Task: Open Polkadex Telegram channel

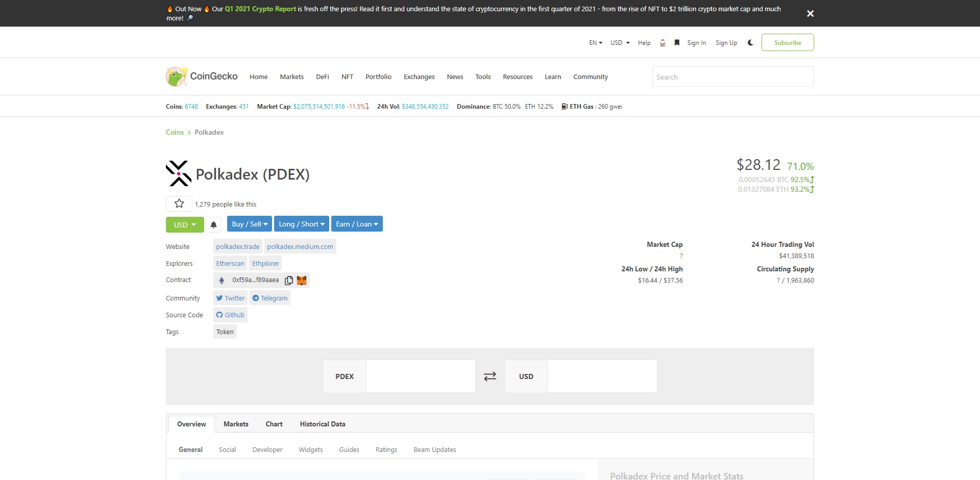Action: pos(270,297)
